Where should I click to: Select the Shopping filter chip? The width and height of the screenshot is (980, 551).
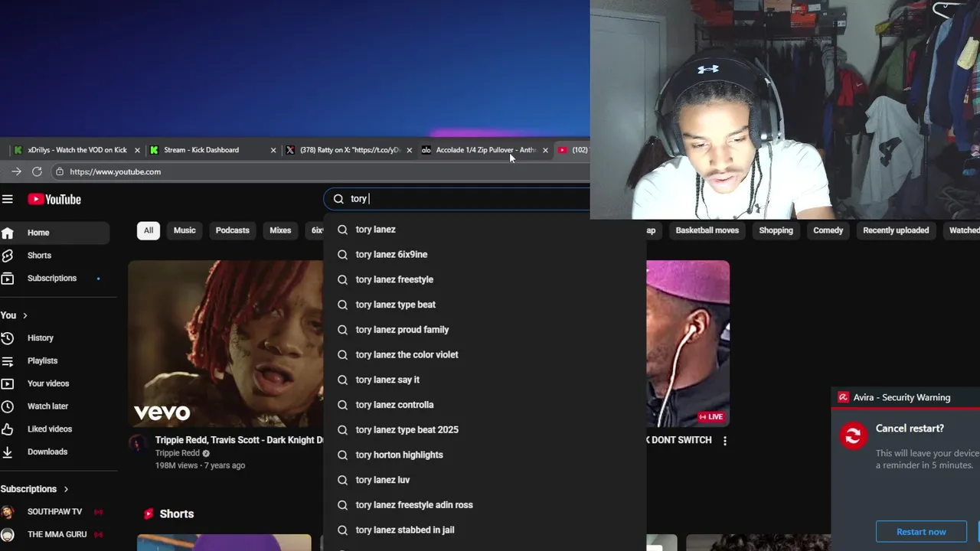pyautogui.click(x=776, y=230)
